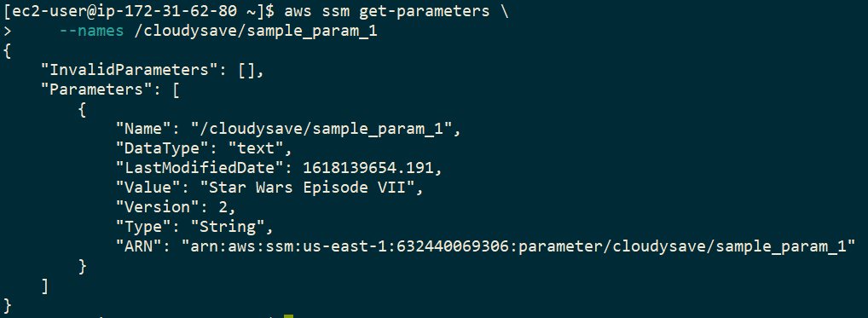Click the "String" type value
This screenshot has width=868, height=318.
[x=223, y=227]
